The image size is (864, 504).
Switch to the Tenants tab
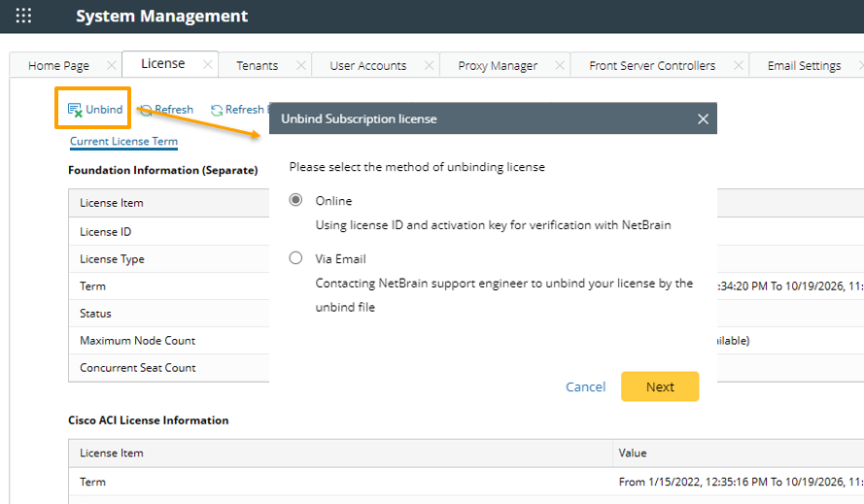[257, 66]
